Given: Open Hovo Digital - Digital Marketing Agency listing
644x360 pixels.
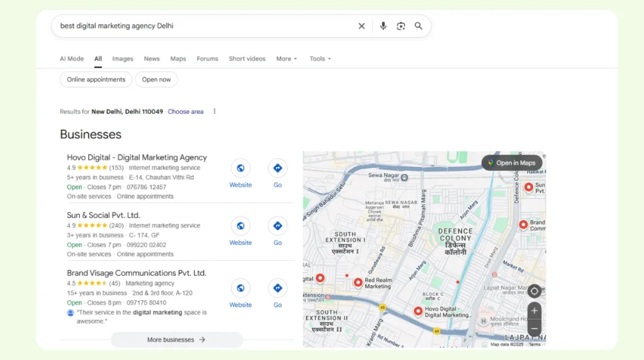Looking at the screenshot, I should (136, 157).
